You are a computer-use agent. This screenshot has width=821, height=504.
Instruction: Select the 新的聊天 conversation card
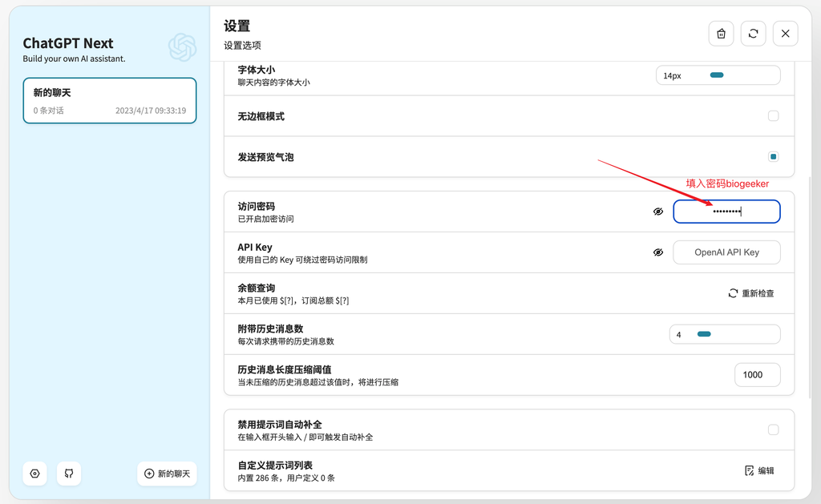(109, 100)
